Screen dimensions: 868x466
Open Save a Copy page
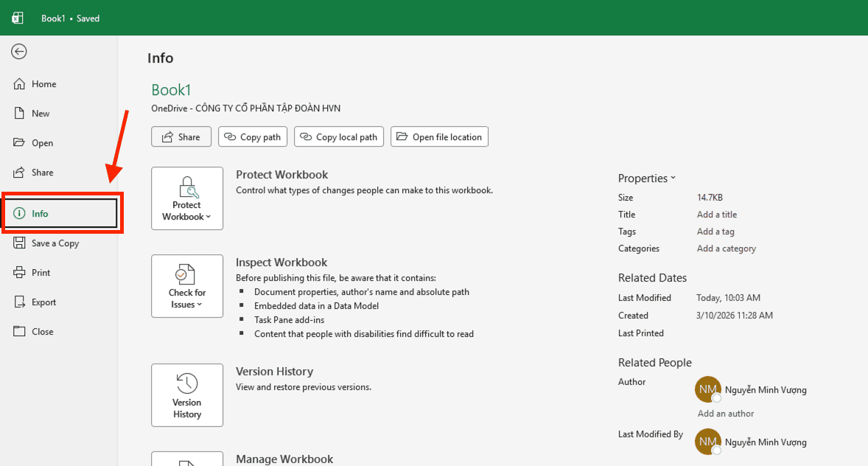(55, 243)
